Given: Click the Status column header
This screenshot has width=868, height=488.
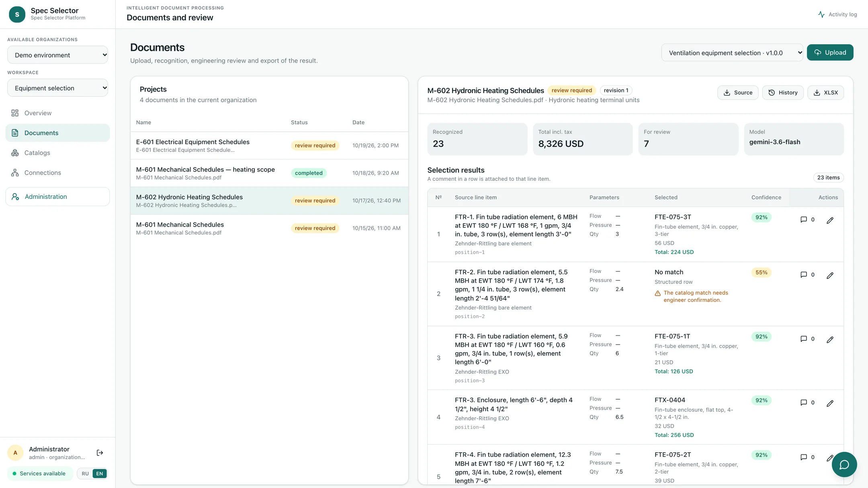Looking at the screenshot, I should coord(299,123).
